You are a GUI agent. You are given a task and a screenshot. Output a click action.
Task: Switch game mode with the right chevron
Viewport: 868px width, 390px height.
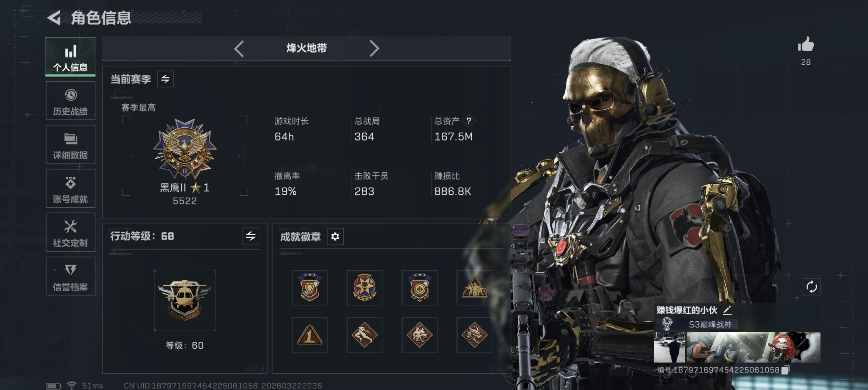pyautogui.click(x=374, y=48)
